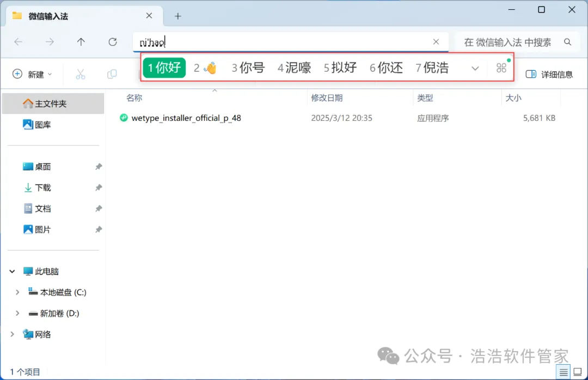
Task: Click the cut scissors icon
Action: pos(80,74)
